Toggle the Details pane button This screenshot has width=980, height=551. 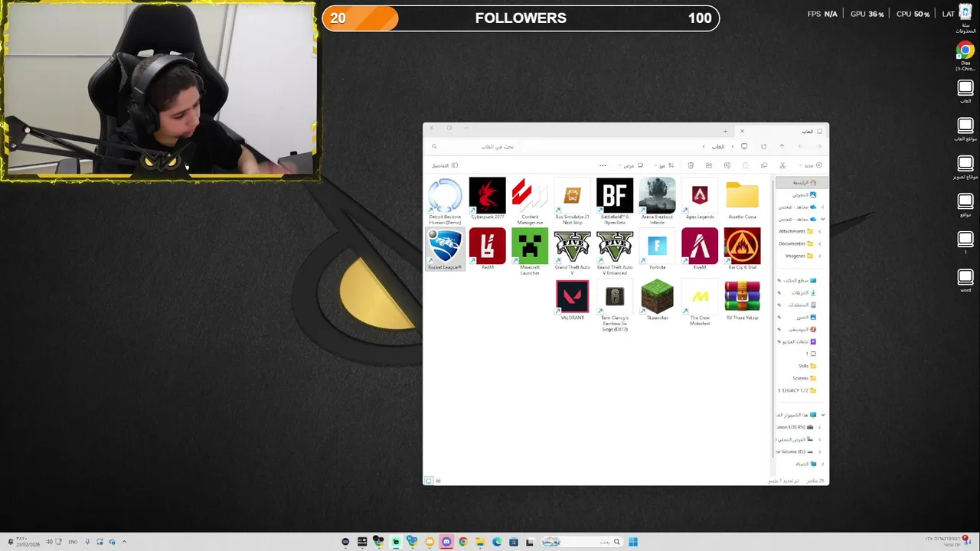[445, 165]
